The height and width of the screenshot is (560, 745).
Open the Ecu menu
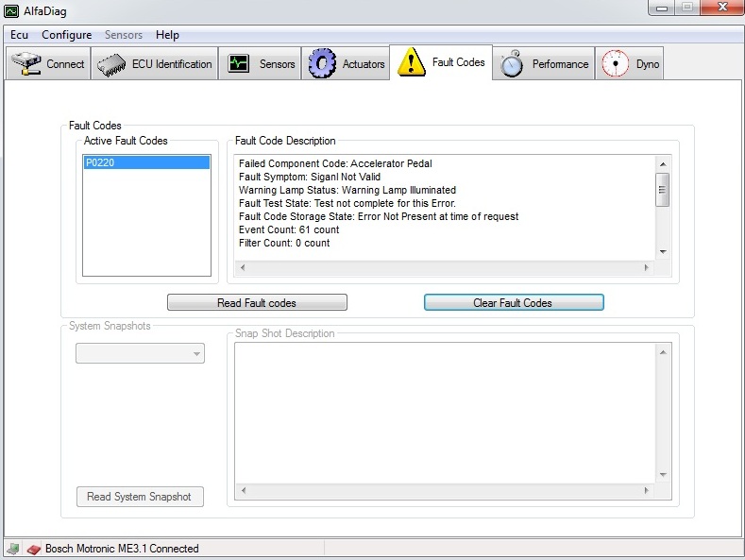click(20, 35)
